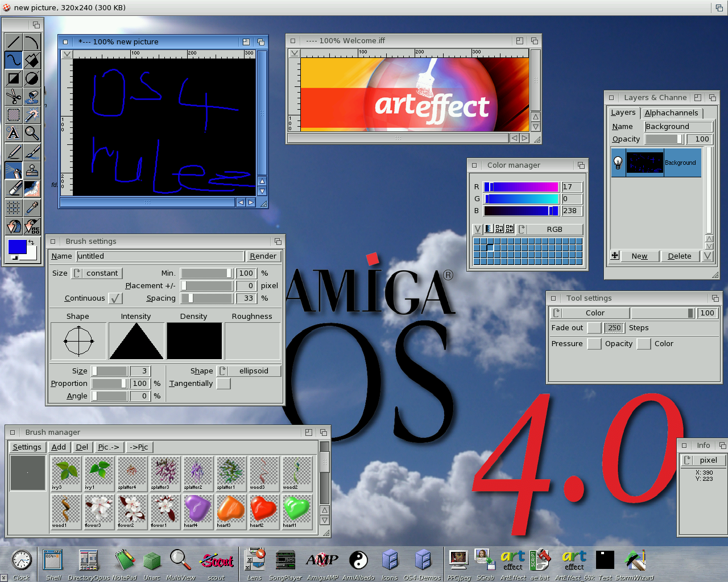
Task: Click the Intensity triangle preview box
Action: (x=136, y=341)
